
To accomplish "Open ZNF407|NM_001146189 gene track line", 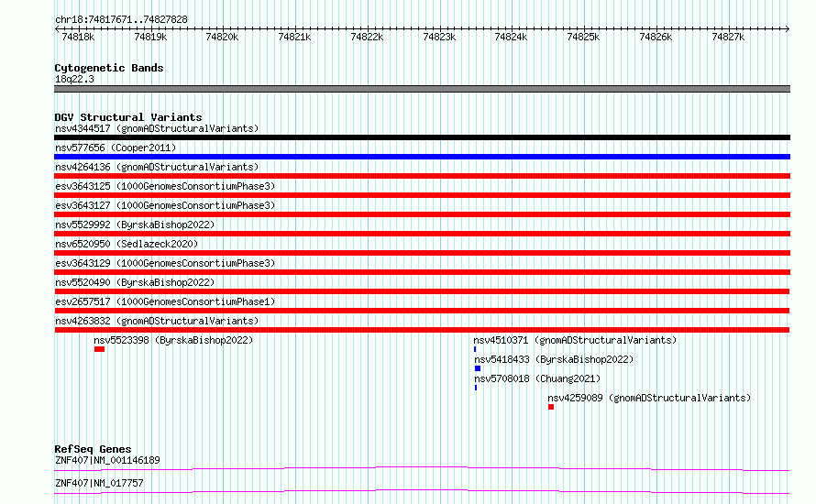I will click(x=422, y=468).
